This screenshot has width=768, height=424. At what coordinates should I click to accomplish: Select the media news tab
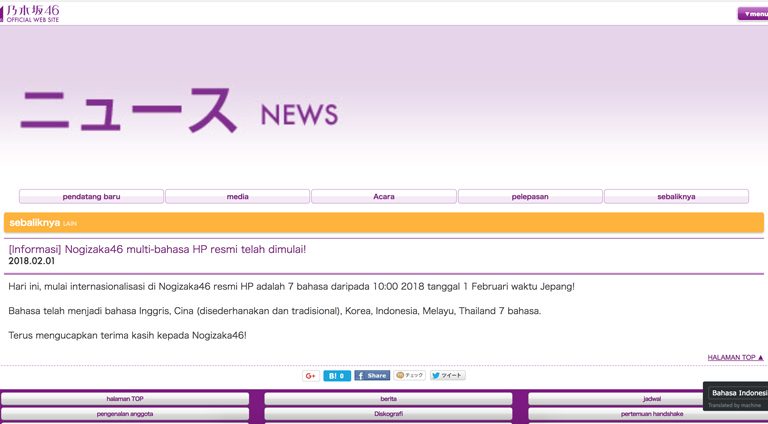pos(238,196)
